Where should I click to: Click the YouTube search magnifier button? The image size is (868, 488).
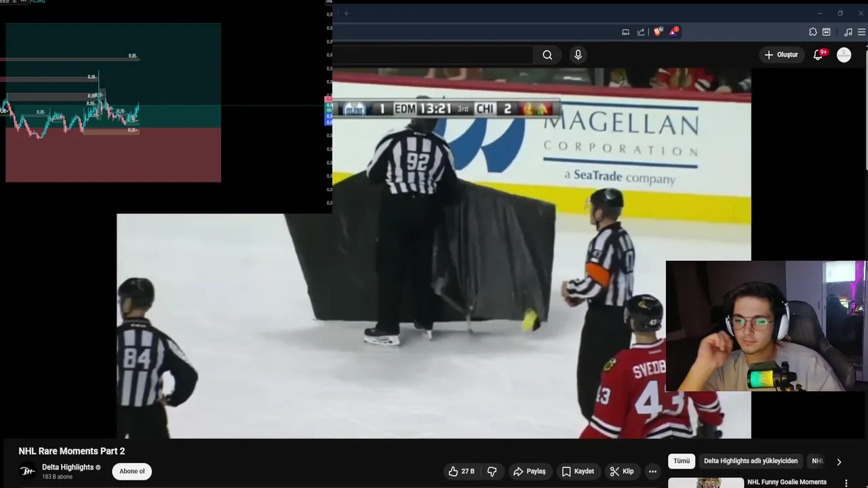pos(547,55)
